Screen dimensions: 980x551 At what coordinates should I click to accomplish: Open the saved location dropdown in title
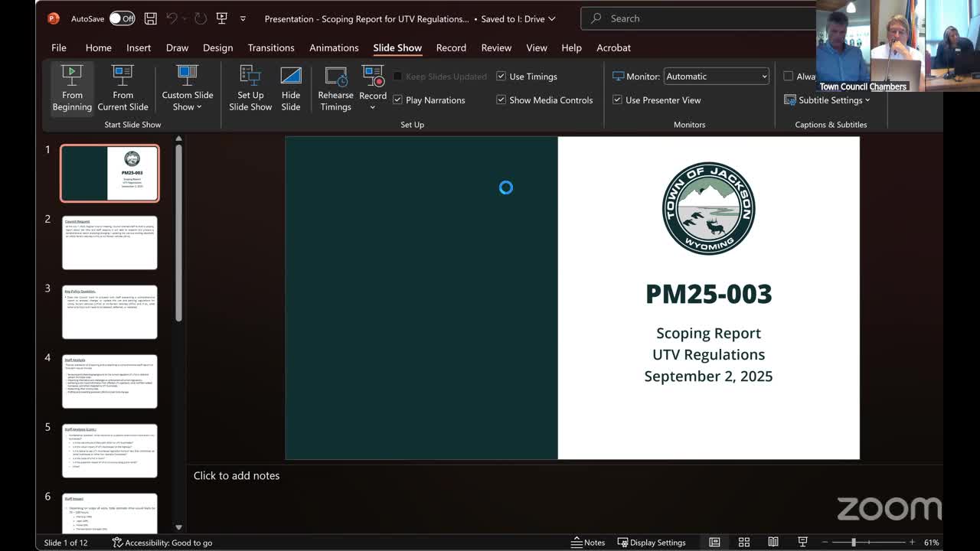click(x=551, y=18)
